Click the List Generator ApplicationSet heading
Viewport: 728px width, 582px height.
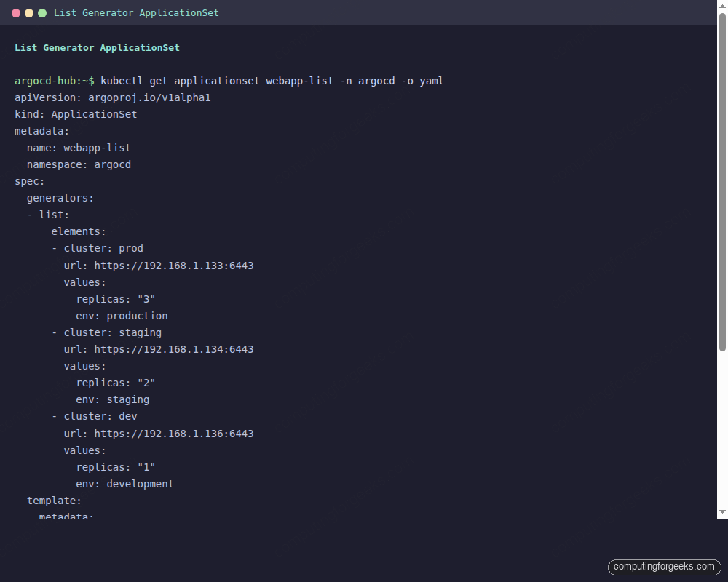(97, 47)
